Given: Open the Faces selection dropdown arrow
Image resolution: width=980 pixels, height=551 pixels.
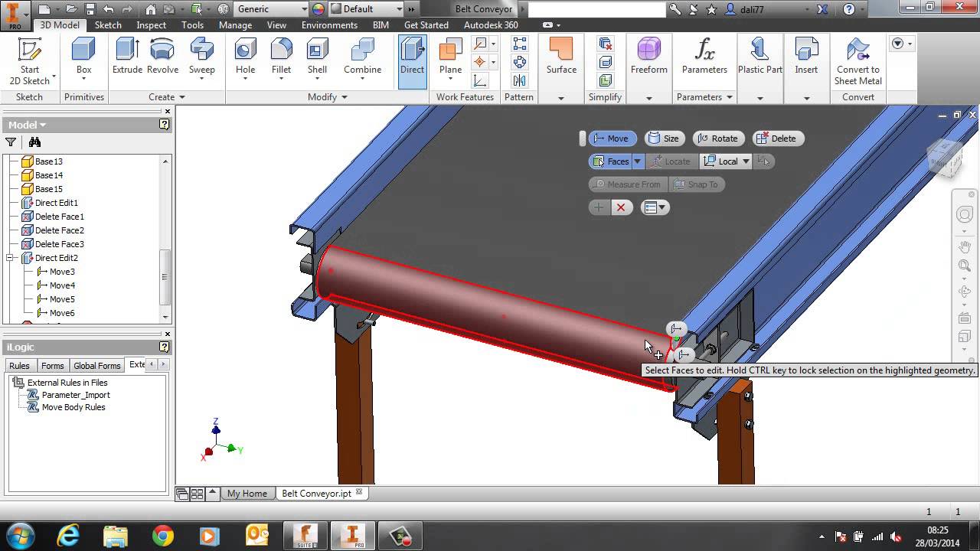Looking at the screenshot, I should (637, 161).
